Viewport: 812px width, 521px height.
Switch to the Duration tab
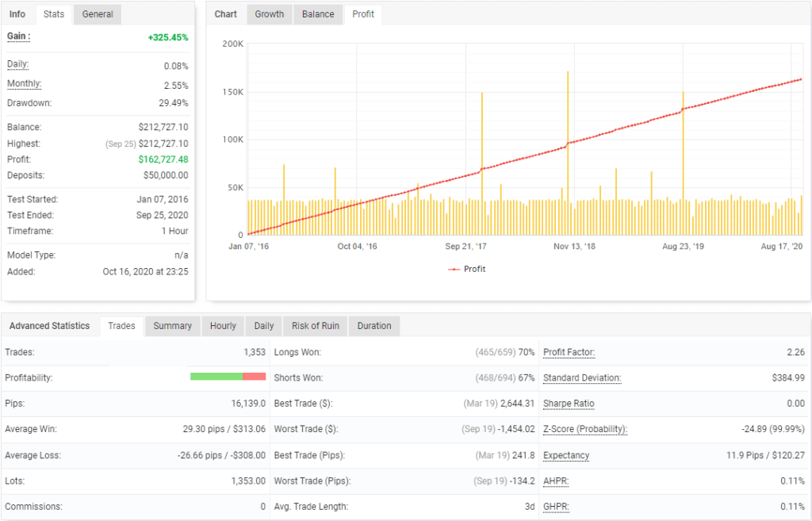[x=373, y=326]
